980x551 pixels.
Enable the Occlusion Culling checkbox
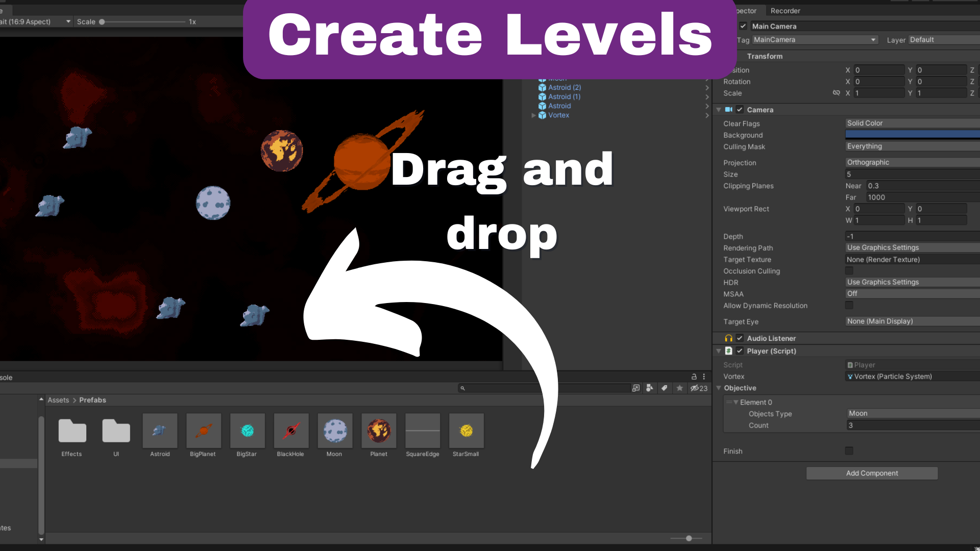pyautogui.click(x=849, y=270)
